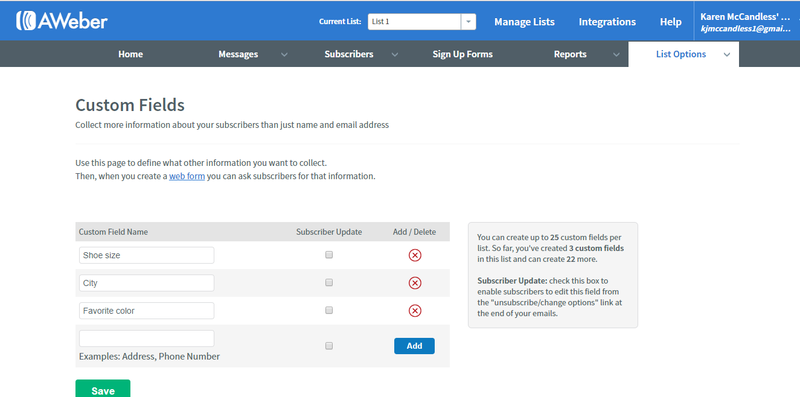This screenshot has height=397, width=800.
Task: Click the blue Add button
Action: click(x=414, y=346)
